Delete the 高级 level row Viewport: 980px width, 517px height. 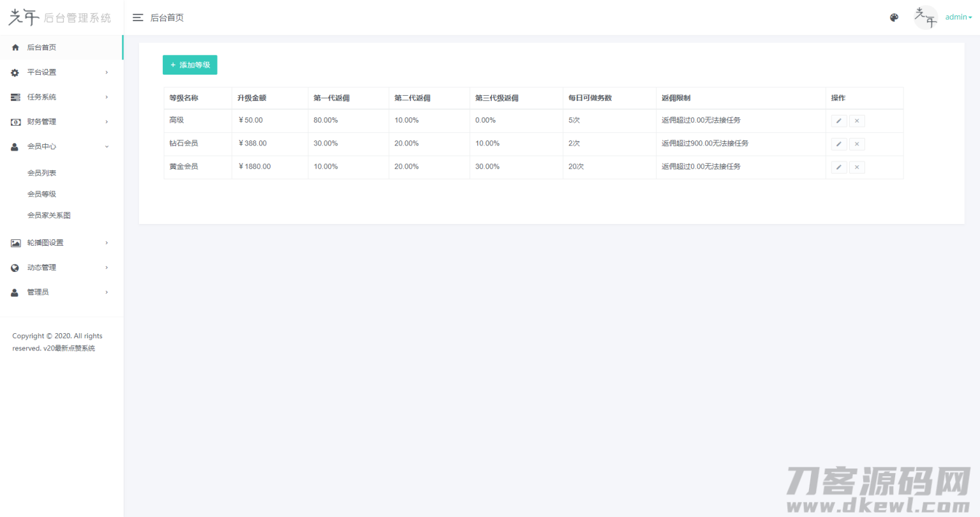tap(857, 121)
